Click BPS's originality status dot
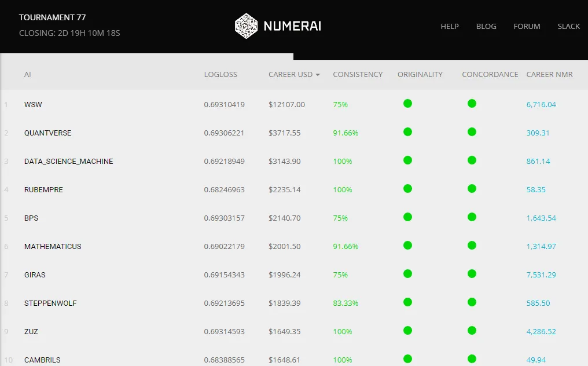This screenshot has height=366, width=588. coord(407,217)
